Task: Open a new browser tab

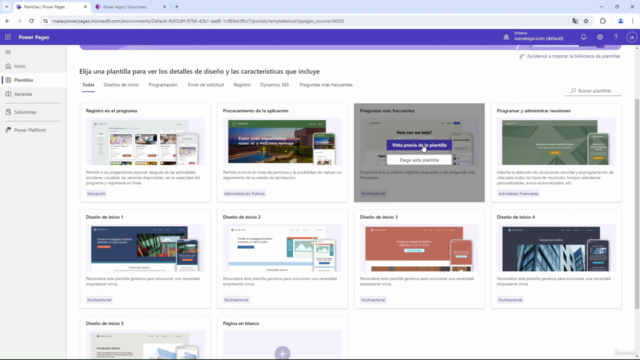Action: (x=176, y=7)
